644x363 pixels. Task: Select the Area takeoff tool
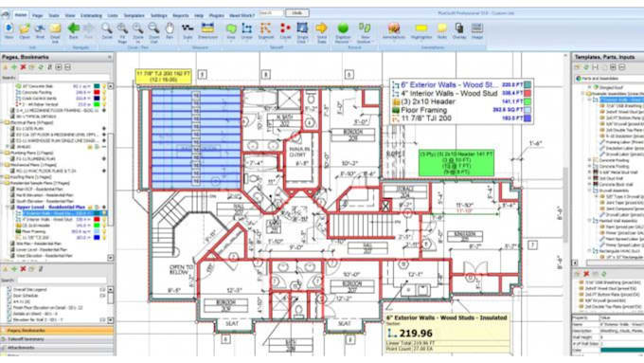(x=231, y=27)
